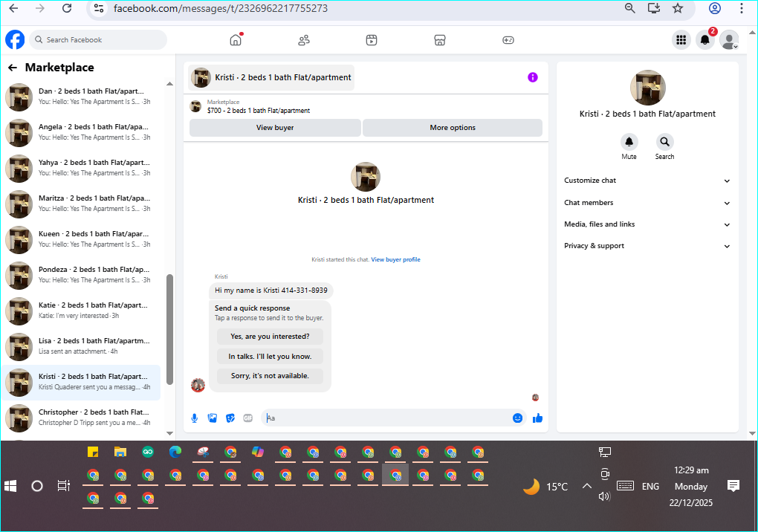The width and height of the screenshot is (758, 532).
Task: Open the Video (Watch) icon
Action: click(372, 40)
